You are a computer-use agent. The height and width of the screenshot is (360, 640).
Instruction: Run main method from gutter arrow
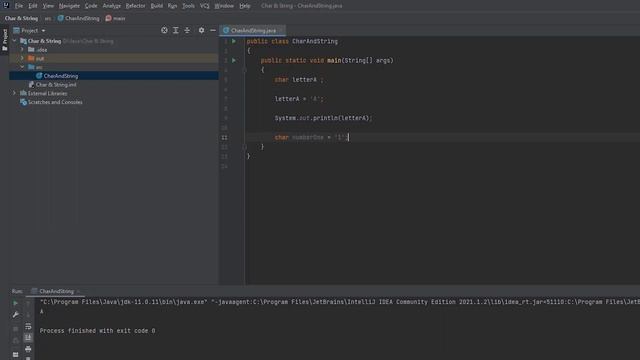(x=234, y=60)
